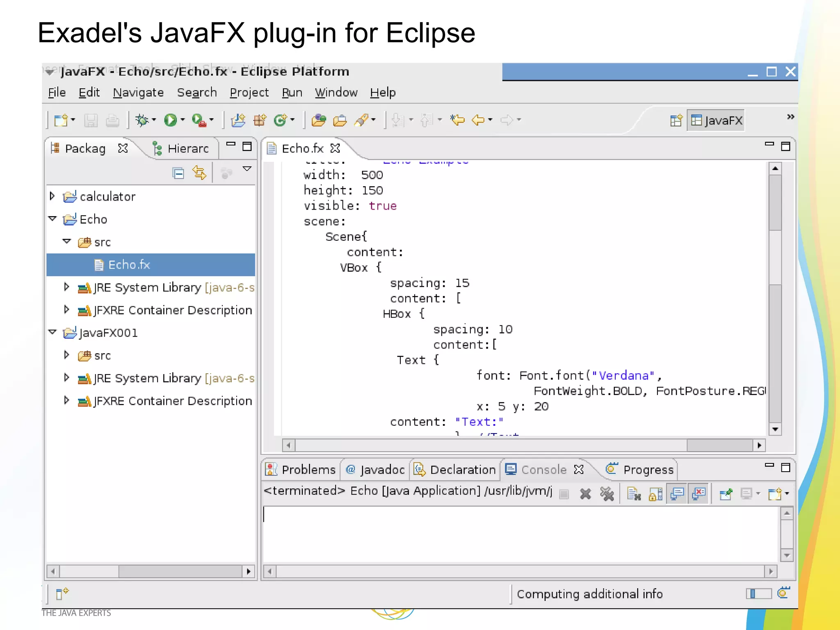Click Remove Launch icon in Console

click(585, 494)
